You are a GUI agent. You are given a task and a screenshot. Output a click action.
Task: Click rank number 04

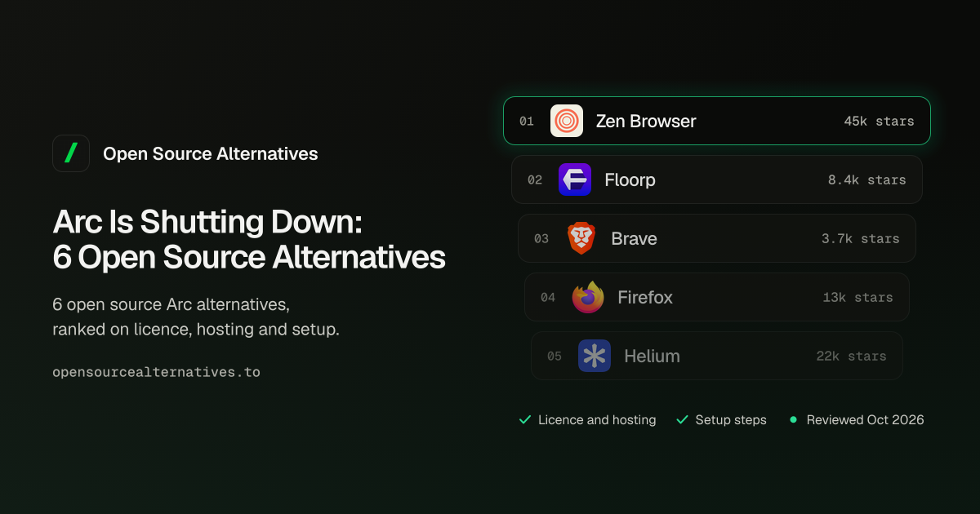pos(548,297)
